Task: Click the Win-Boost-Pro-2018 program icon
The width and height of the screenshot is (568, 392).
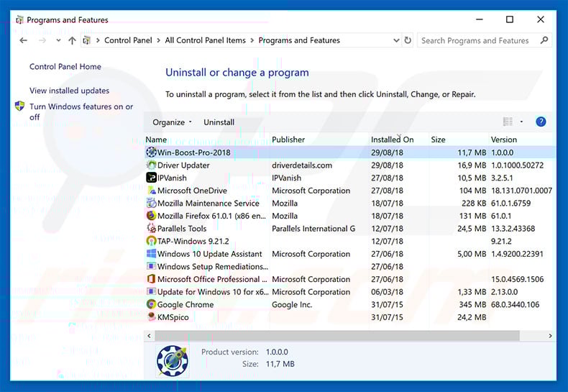Action: pos(151,152)
